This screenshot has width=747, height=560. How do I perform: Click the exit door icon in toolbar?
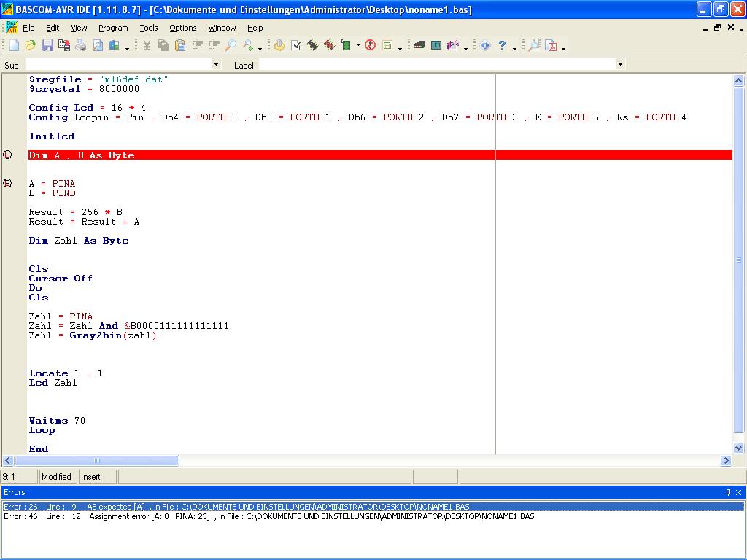pyautogui.click(x=115, y=45)
